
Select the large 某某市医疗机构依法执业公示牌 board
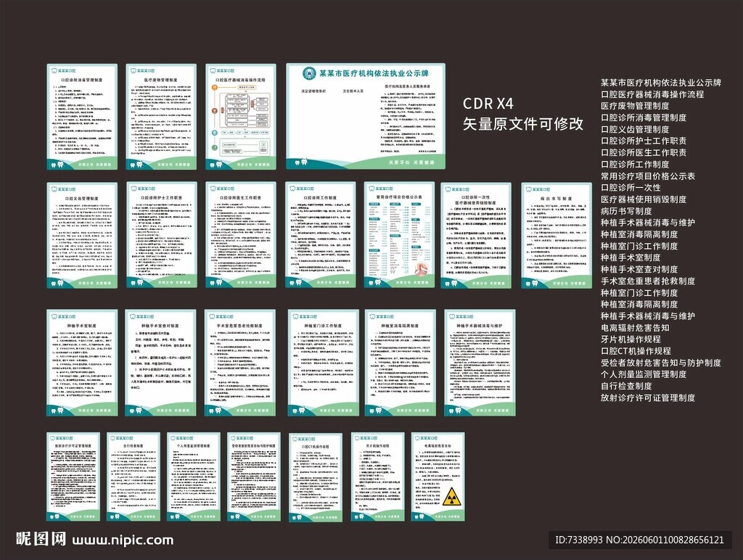pos(366,117)
